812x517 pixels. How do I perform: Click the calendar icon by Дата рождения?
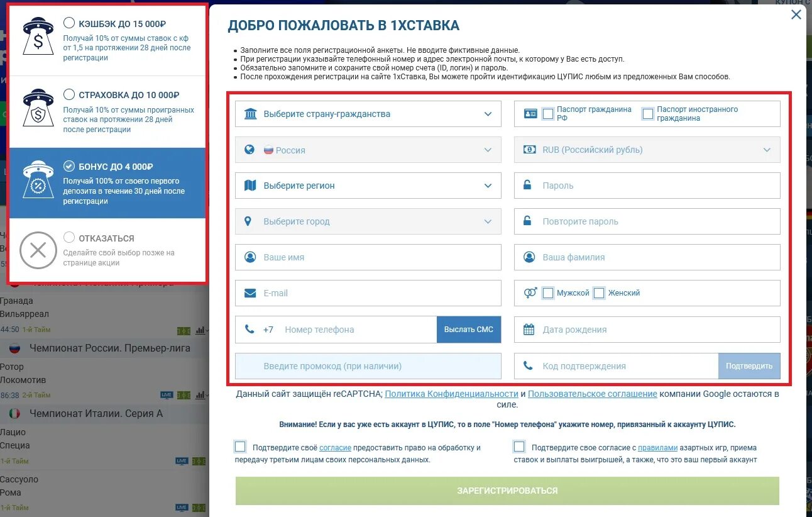[x=529, y=329]
